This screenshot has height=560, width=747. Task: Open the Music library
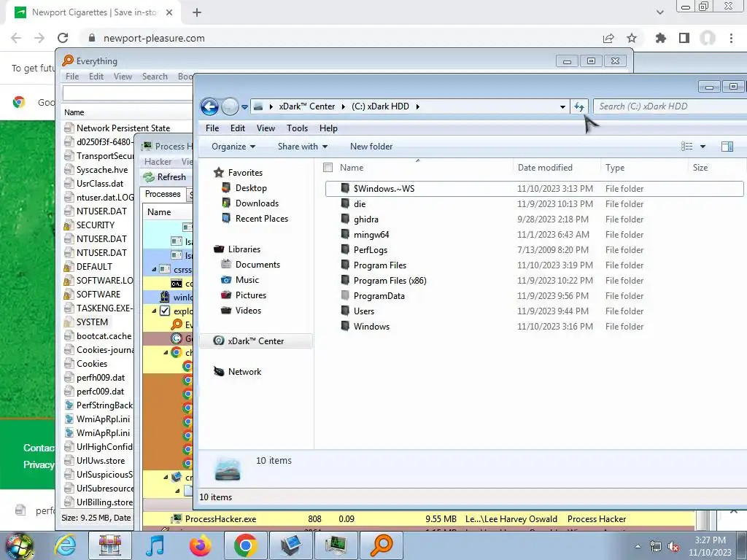(x=247, y=279)
